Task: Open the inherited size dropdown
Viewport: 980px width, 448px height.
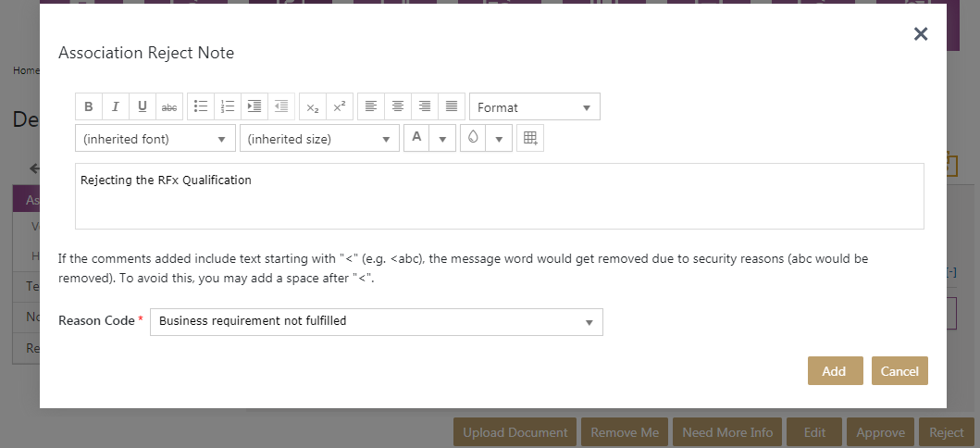Action: [319, 139]
